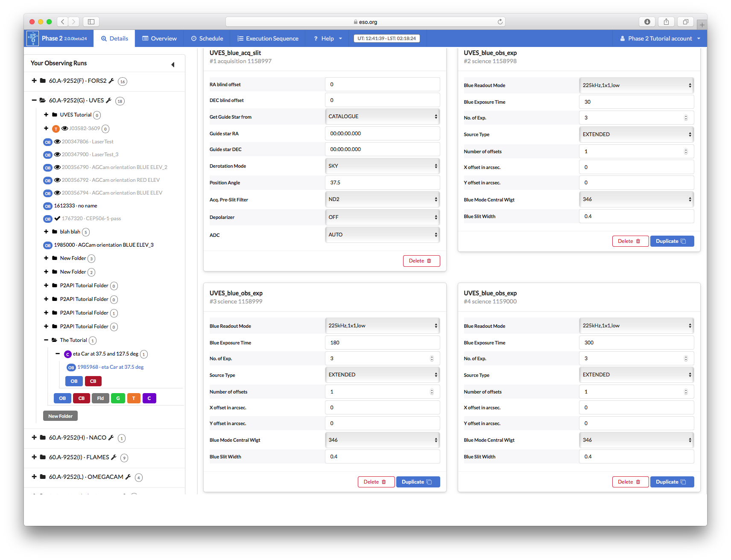Click wrench icon next to UVES run
The height and width of the screenshot is (560, 731).
108,100
